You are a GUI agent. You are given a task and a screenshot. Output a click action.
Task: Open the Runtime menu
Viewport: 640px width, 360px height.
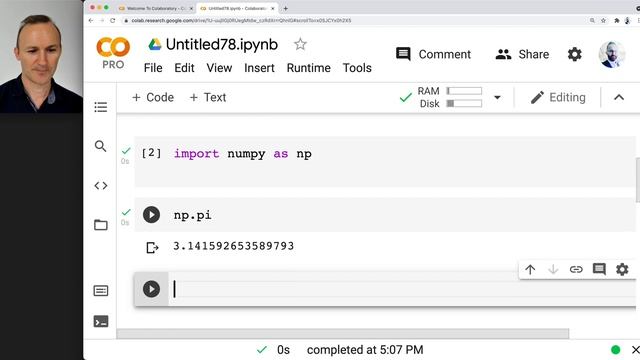tap(309, 68)
